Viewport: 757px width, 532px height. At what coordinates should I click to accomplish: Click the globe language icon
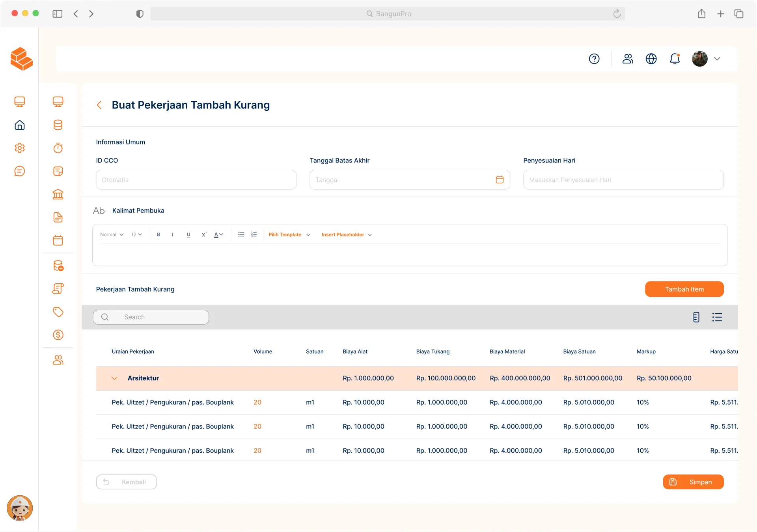[x=651, y=59]
